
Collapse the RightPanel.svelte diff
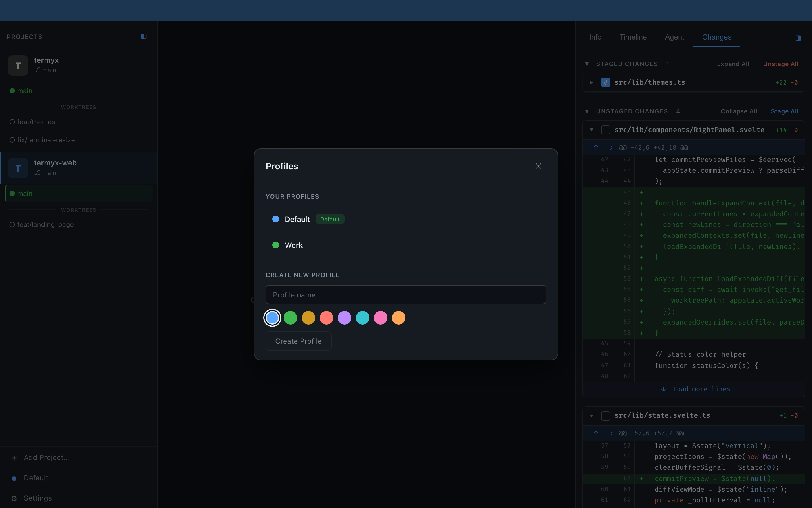coord(592,130)
